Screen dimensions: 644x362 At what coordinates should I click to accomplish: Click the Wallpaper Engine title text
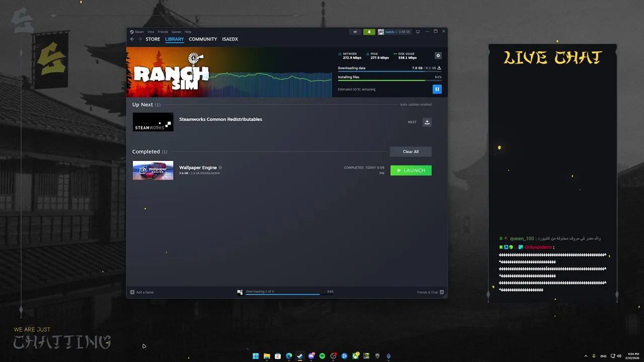(198, 167)
